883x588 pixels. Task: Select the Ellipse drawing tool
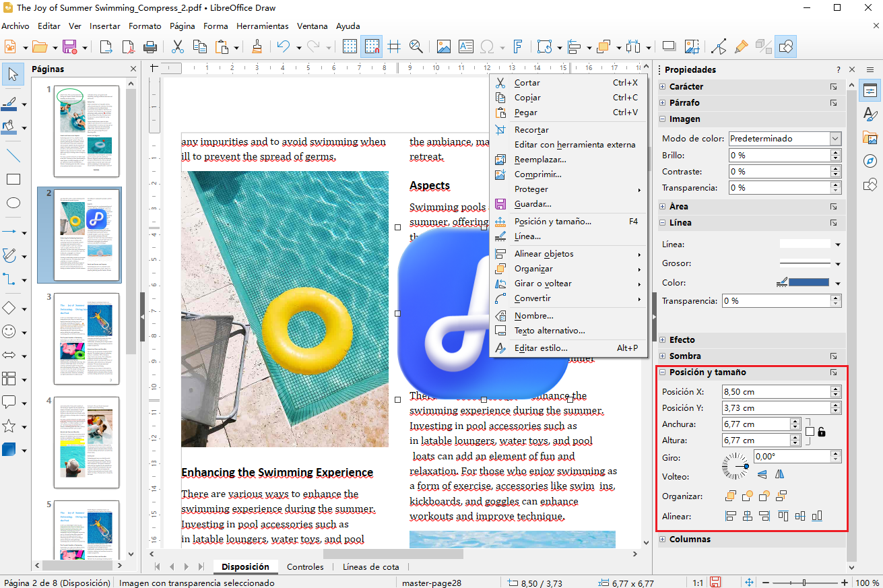pyautogui.click(x=13, y=203)
